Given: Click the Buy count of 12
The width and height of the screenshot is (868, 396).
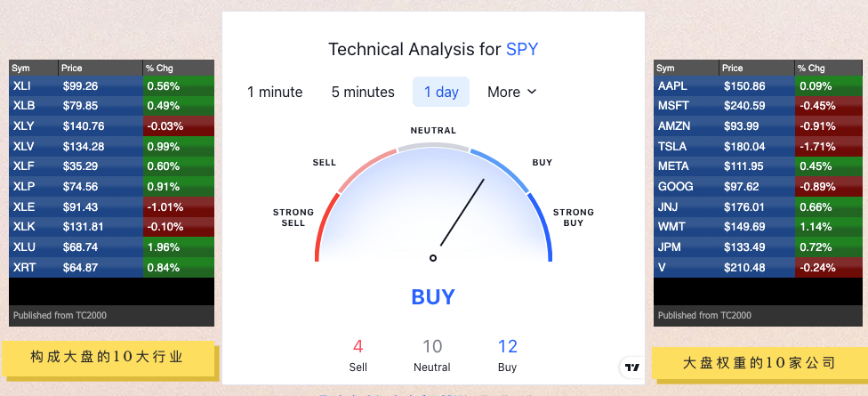Looking at the screenshot, I should tap(508, 347).
